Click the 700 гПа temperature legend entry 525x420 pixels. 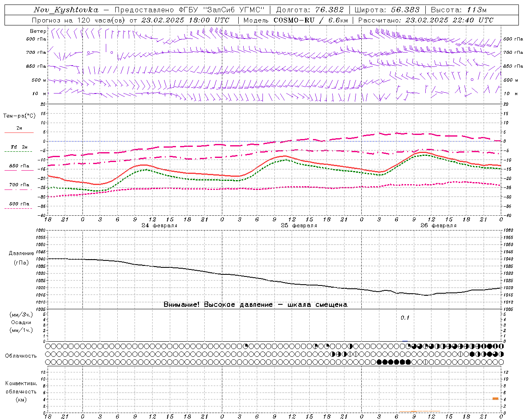(x=19, y=185)
